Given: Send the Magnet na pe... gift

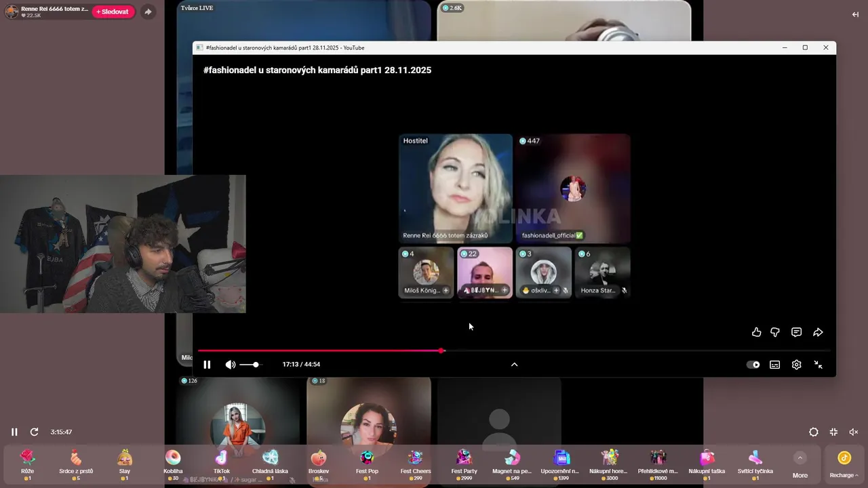Looking at the screenshot, I should (513, 464).
